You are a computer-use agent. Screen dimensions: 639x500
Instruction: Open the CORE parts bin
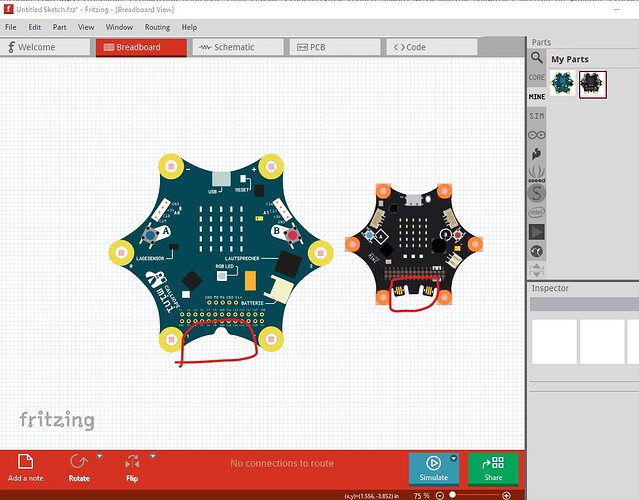click(537, 77)
